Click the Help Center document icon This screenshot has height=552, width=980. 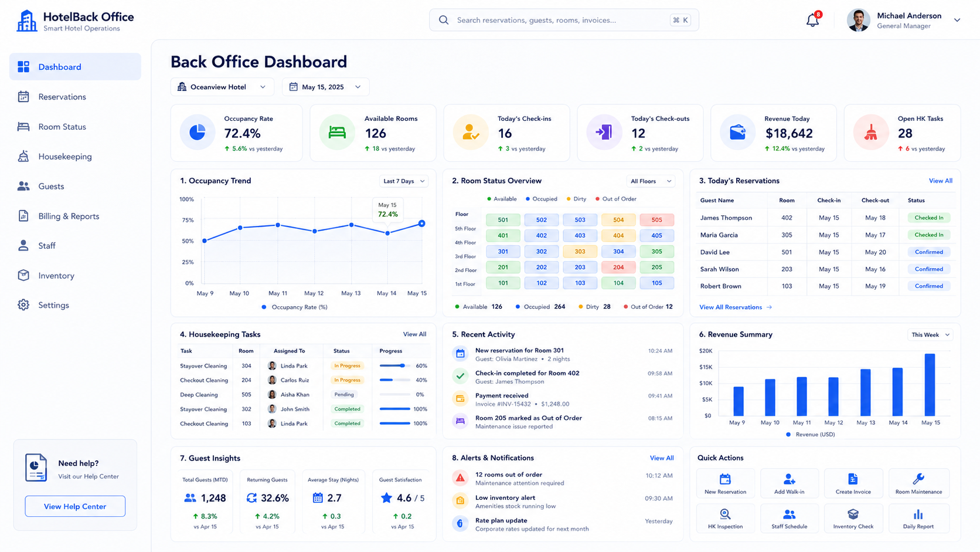coord(36,468)
